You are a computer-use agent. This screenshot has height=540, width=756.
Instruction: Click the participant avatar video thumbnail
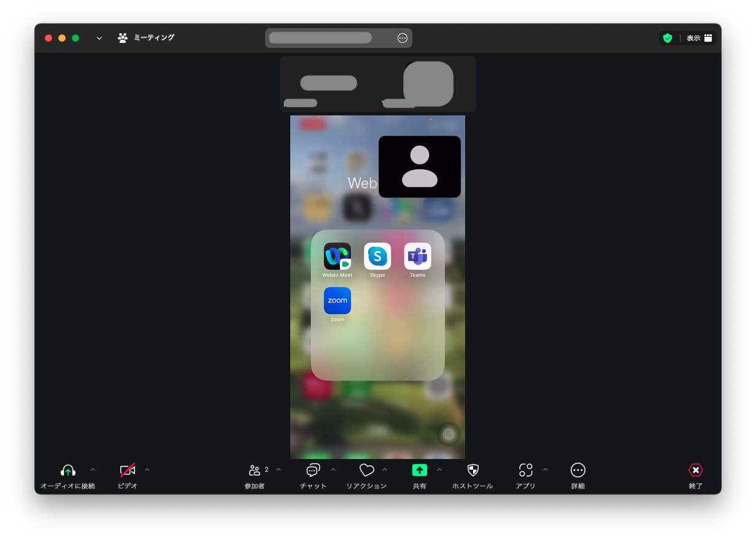[420, 167]
